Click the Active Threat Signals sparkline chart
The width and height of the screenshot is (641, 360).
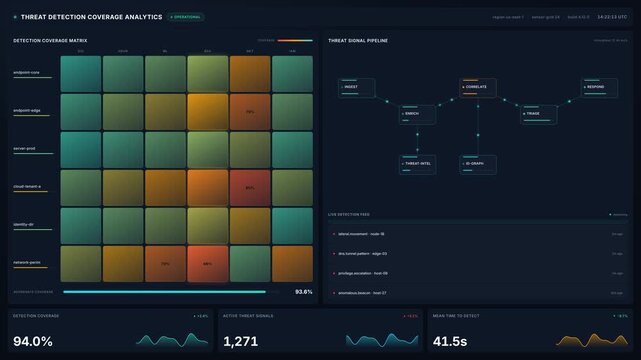coord(382,340)
